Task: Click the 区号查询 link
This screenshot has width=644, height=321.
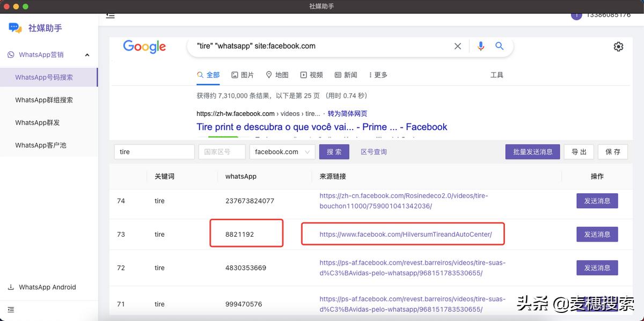Action: (374, 152)
